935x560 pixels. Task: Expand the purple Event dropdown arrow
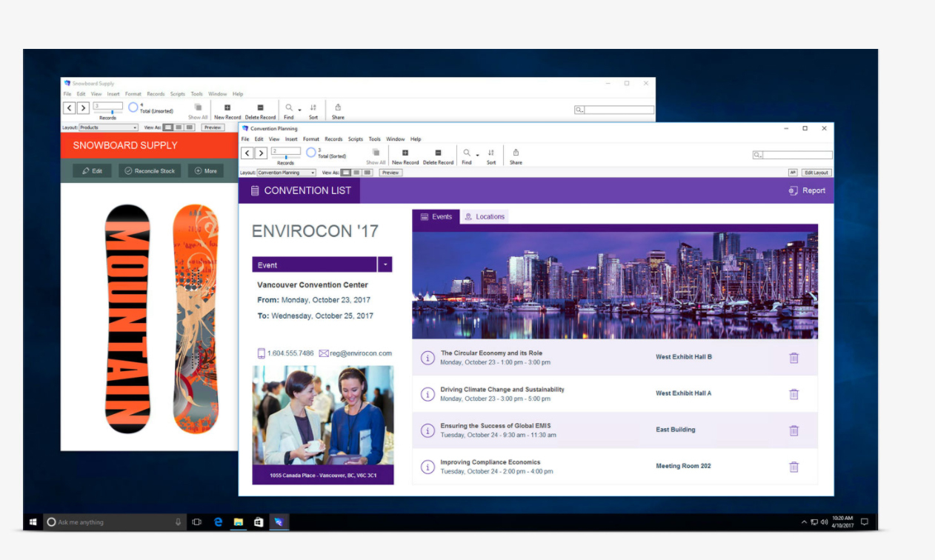click(x=385, y=264)
